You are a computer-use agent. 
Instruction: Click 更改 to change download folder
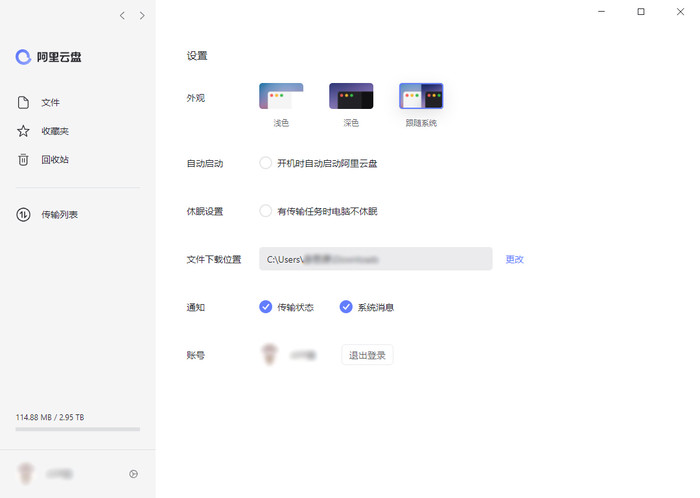[514, 259]
